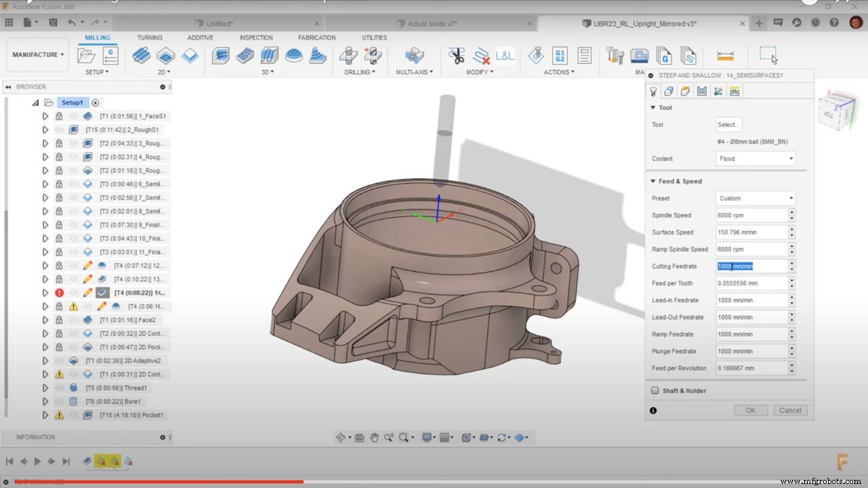Enable the Shaft & Holder checkbox
Image resolution: width=868 pixels, height=488 pixels.
point(655,390)
